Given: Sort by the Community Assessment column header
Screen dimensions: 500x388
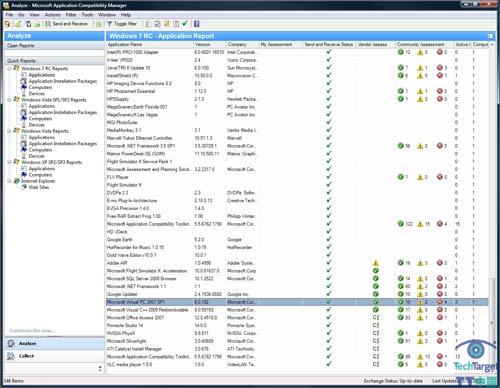Looking at the screenshot, I should [x=425, y=44].
